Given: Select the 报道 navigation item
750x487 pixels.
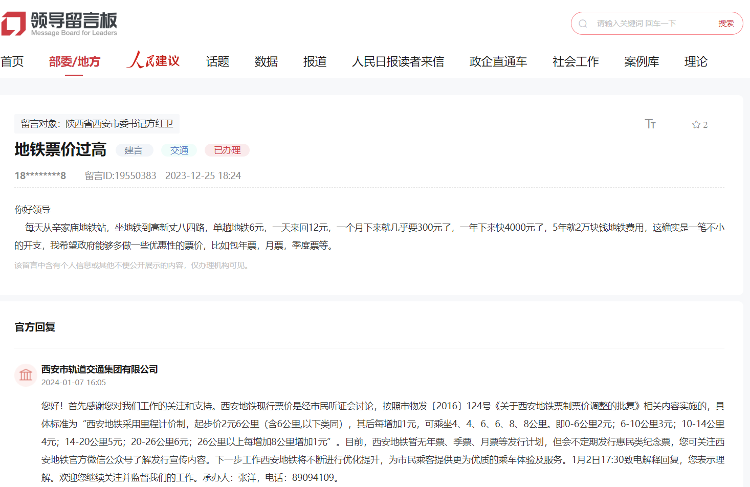Looking at the screenshot, I should 314,62.
